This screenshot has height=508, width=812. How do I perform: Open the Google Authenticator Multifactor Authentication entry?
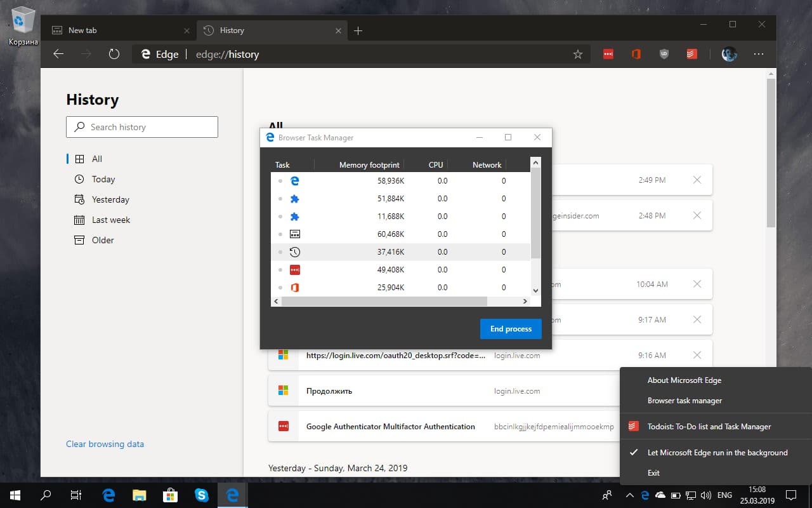coord(391,427)
